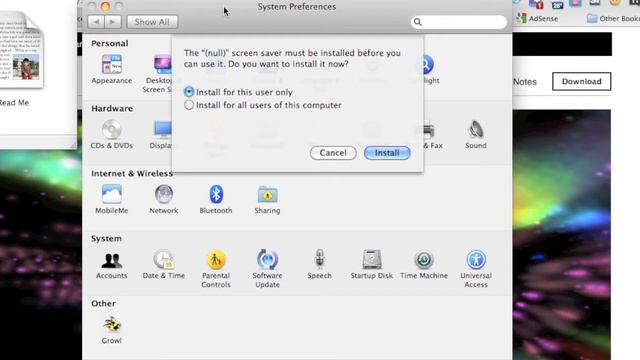Cancel the screen saver installation
This screenshot has height=360, width=640.
coord(333,153)
